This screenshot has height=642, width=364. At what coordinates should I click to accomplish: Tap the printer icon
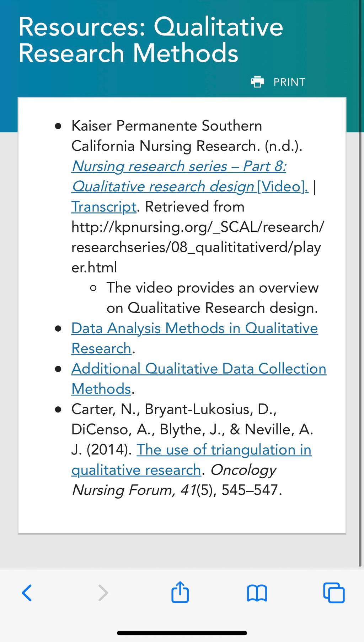point(257,82)
